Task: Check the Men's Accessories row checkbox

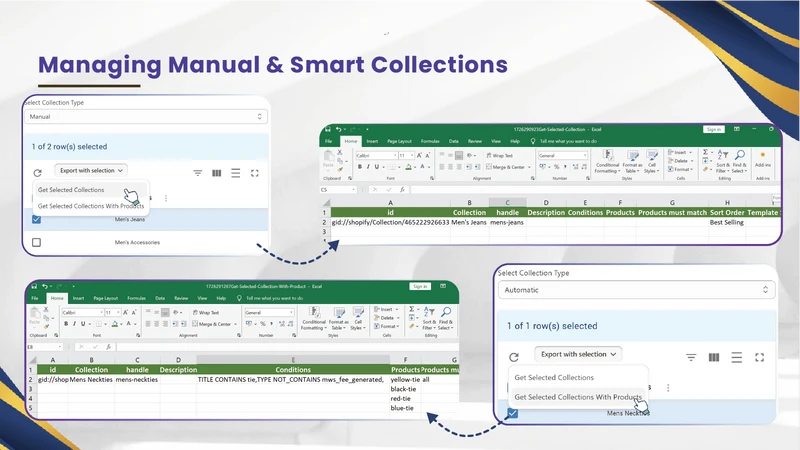Action: coord(36,242)
